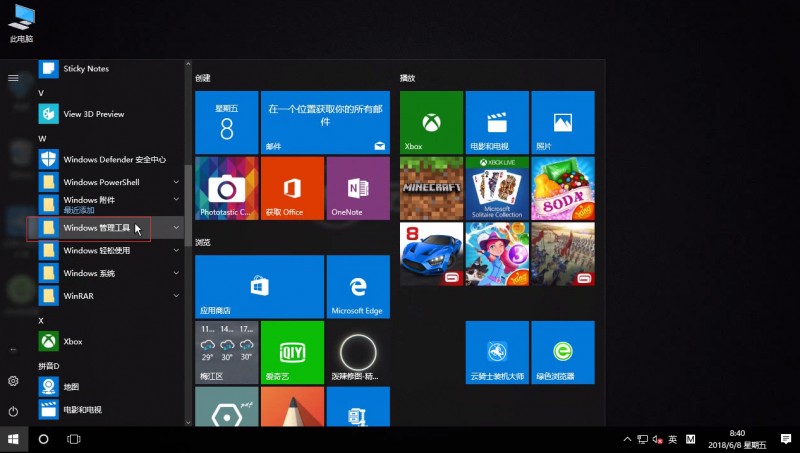Click the app list scrollbar up arrow

pos(188,64)
